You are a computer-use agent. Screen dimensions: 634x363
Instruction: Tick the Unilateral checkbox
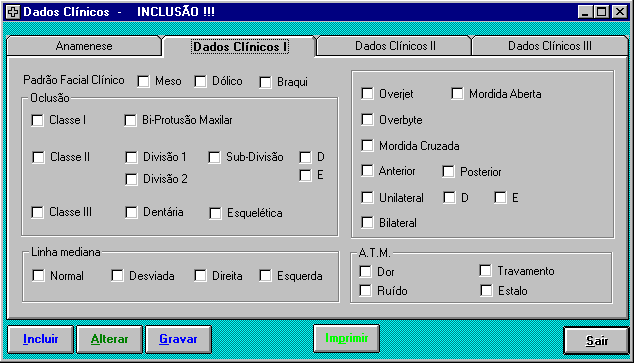[367, 198]
